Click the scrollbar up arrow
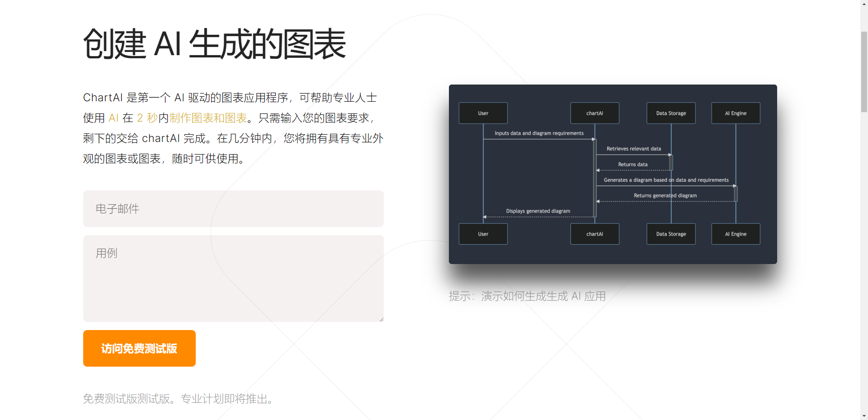This screenshot has width=868, height=420. 864,4
